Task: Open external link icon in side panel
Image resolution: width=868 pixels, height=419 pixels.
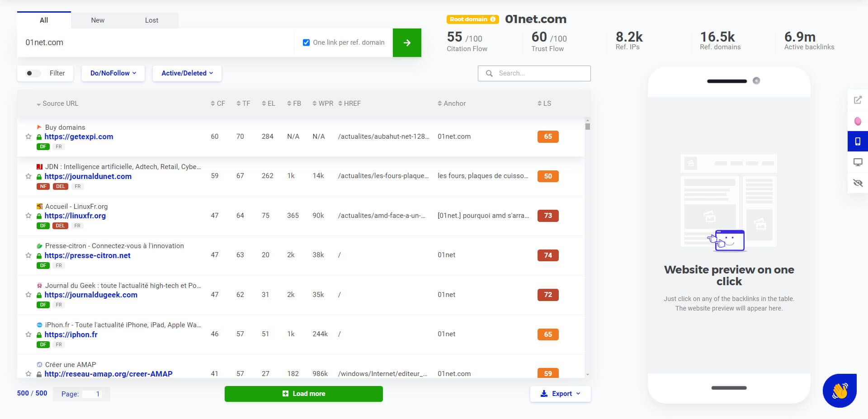Action: 858,100
